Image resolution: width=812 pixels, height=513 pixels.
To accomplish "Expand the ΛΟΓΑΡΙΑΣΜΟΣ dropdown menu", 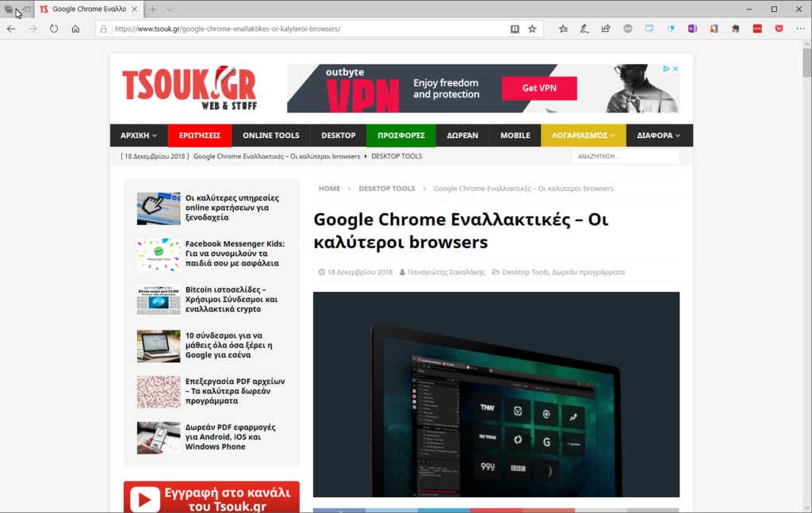I will tap(584, 136).
